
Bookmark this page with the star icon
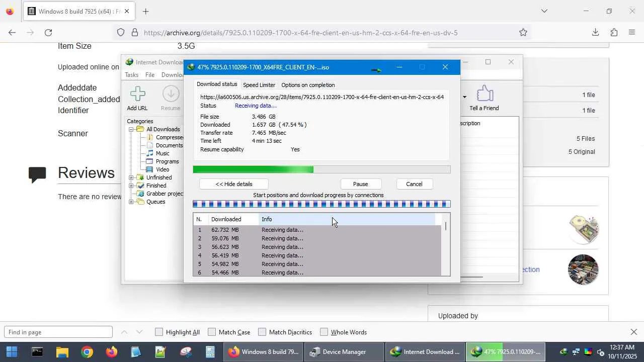pos(523,33)
